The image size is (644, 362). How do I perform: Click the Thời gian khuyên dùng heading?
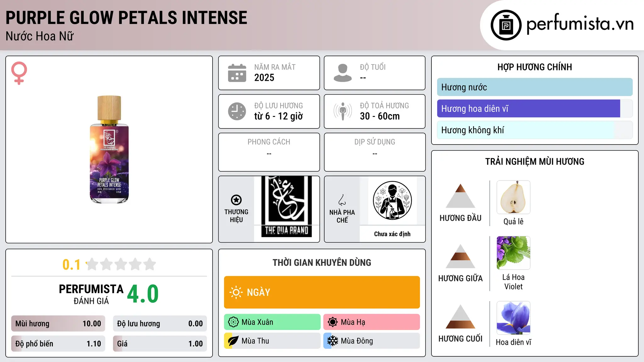(x=322, y=263)
